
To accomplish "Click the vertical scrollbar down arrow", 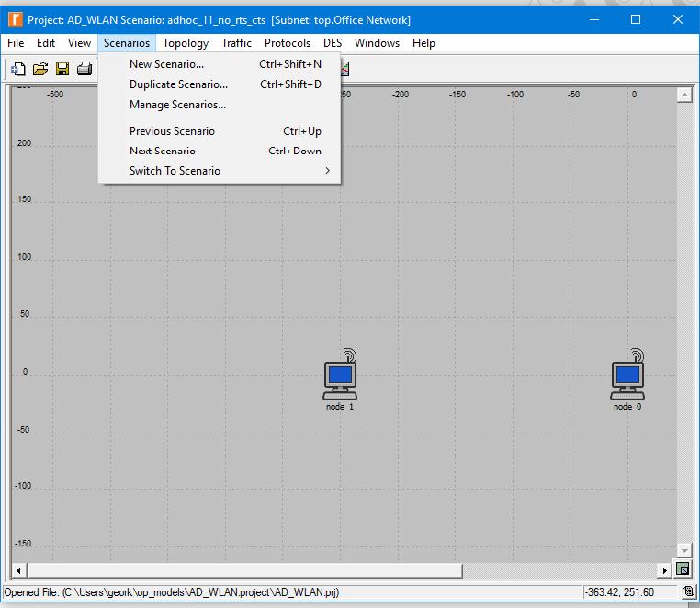I will click(x=684, y=549).
